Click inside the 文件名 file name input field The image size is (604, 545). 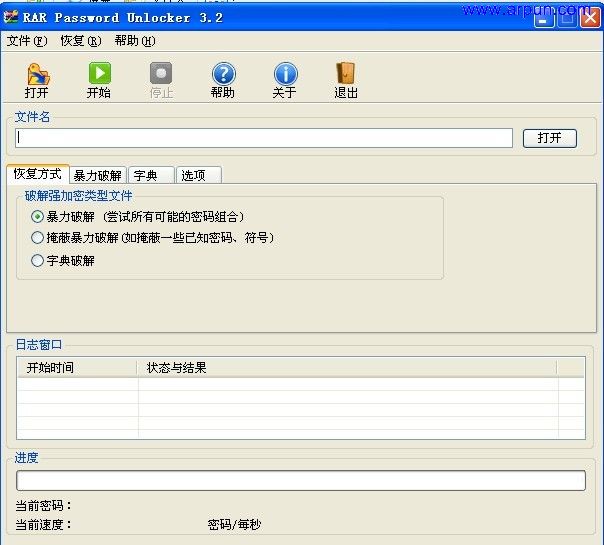(x=264, y=138)
